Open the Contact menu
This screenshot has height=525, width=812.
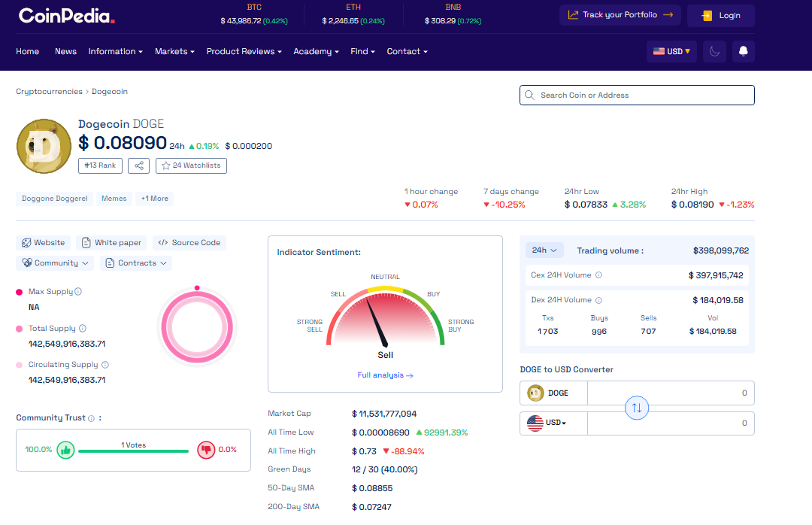tap(407, 51)
